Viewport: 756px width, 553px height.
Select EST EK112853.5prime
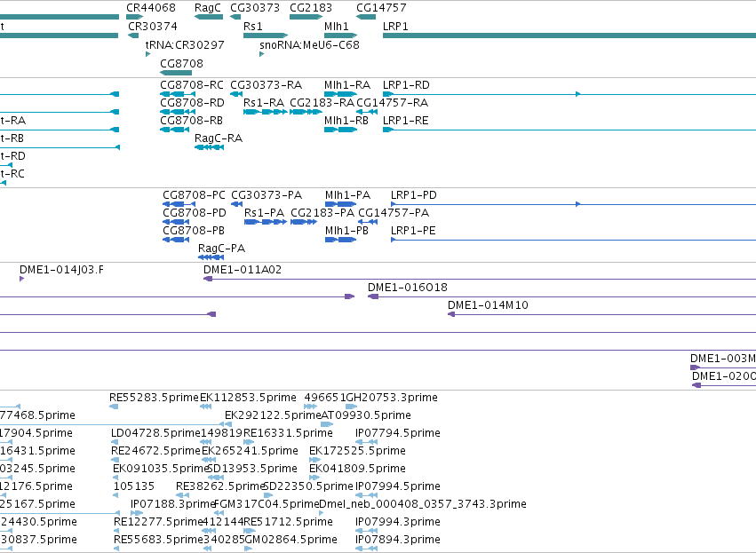click(249, 398)
